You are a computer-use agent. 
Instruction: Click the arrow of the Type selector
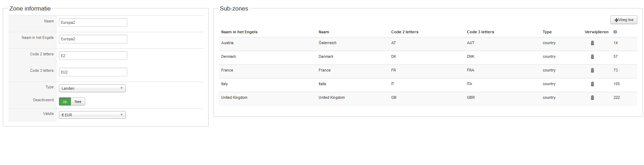122,88
